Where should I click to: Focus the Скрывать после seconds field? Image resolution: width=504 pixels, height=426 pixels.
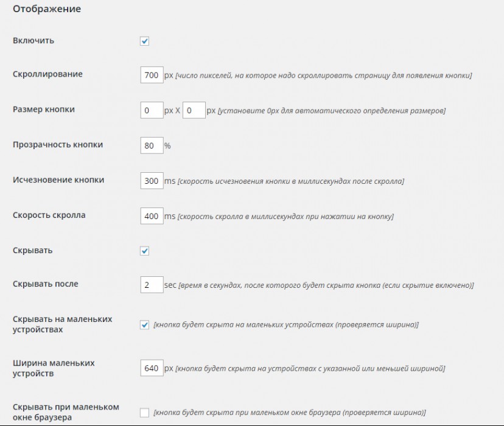152,285
